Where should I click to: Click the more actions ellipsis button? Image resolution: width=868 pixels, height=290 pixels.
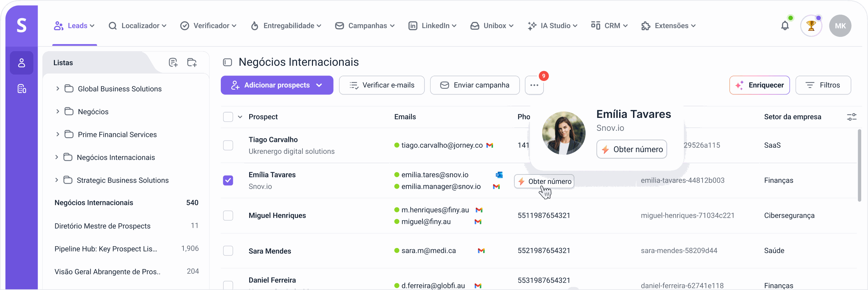pos(534,85)
